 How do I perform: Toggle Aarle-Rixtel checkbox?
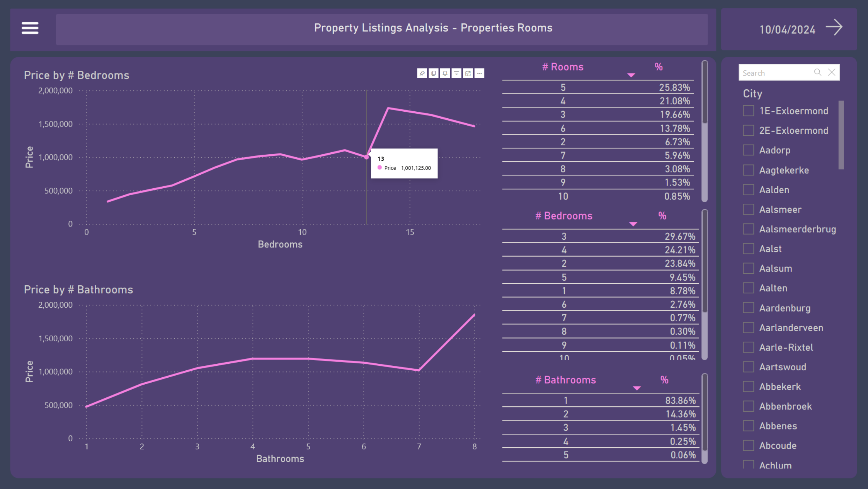(x=748, y=347)
